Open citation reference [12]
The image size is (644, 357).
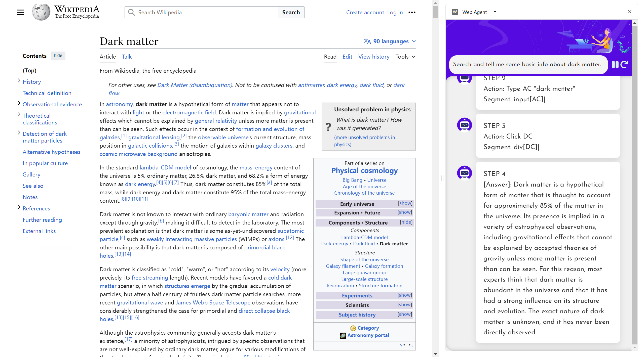pos(289,237)
